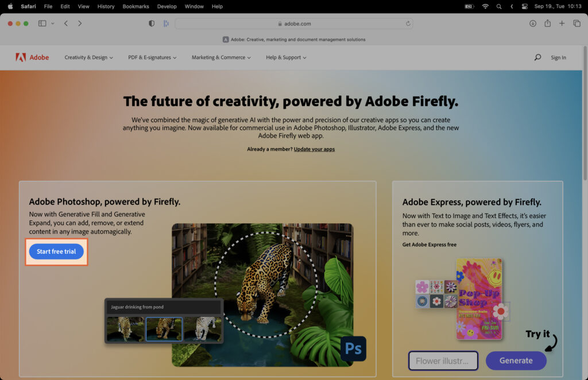Click the privacy shield icon in toolbar
The height and width of the screenshot is (380, 588).
click(x=152, y=24)
